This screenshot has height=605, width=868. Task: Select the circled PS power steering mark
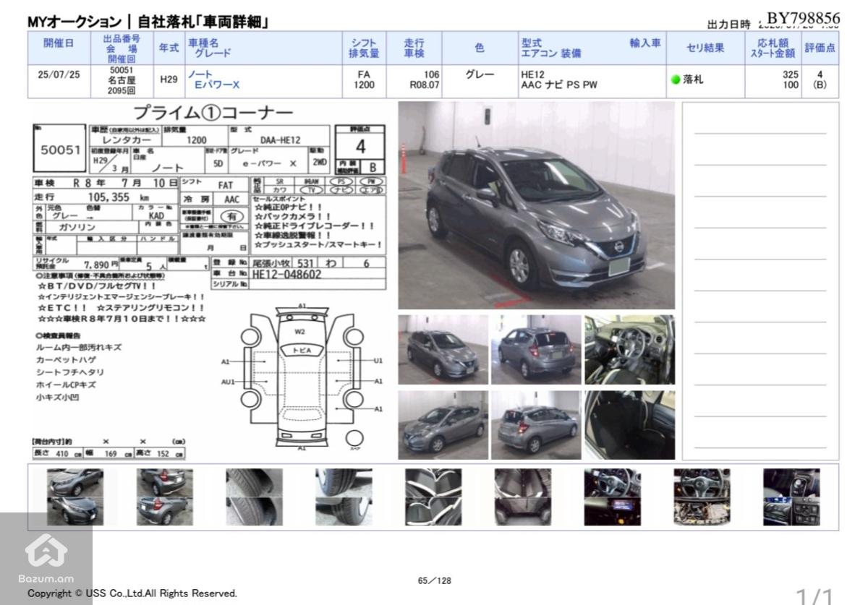click(341, 181)
